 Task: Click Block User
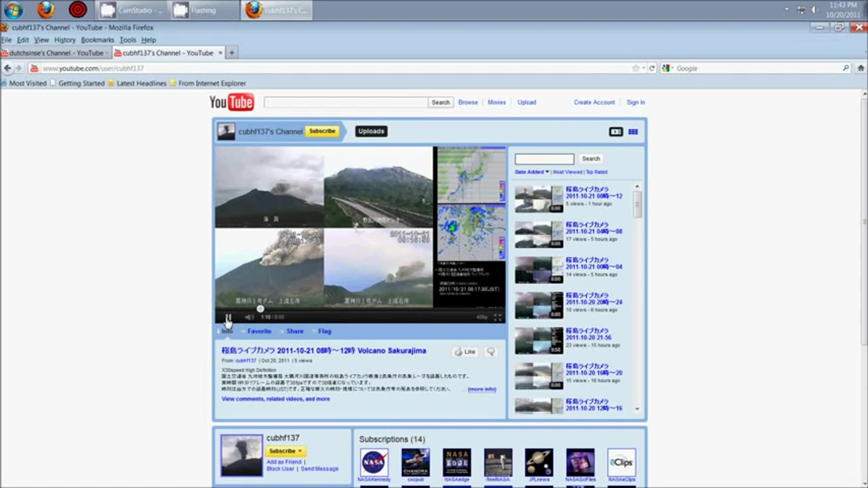280,469
